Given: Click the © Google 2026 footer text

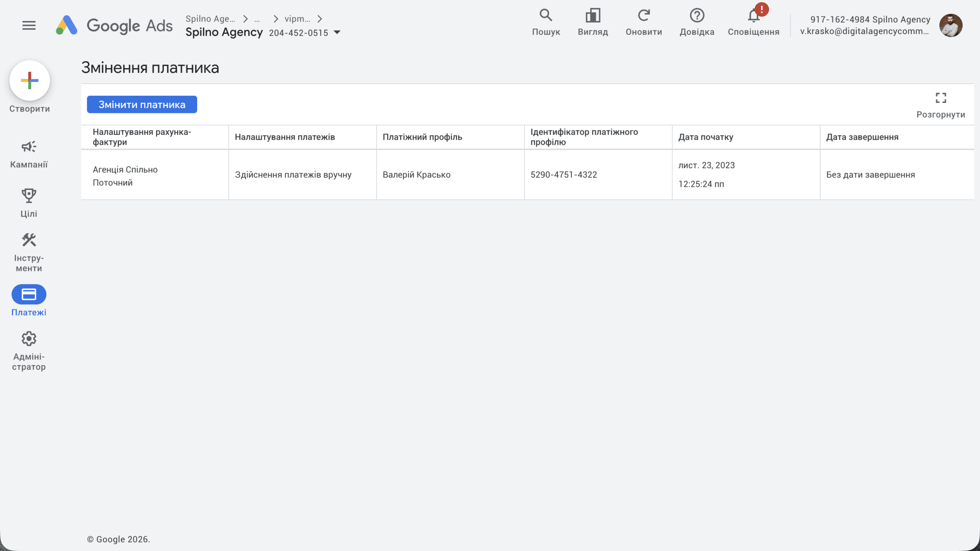Looking at the screenshot, I should point(118,539).
